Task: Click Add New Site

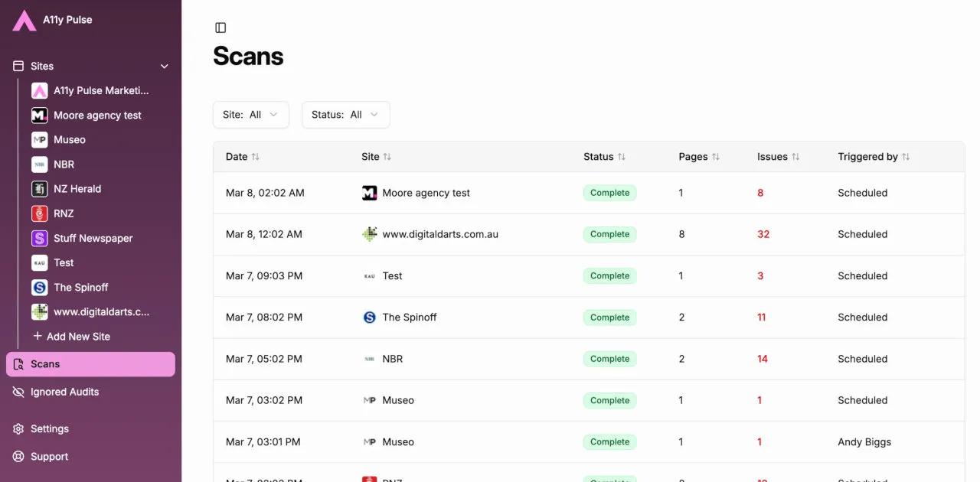Action: coord(71,336)
